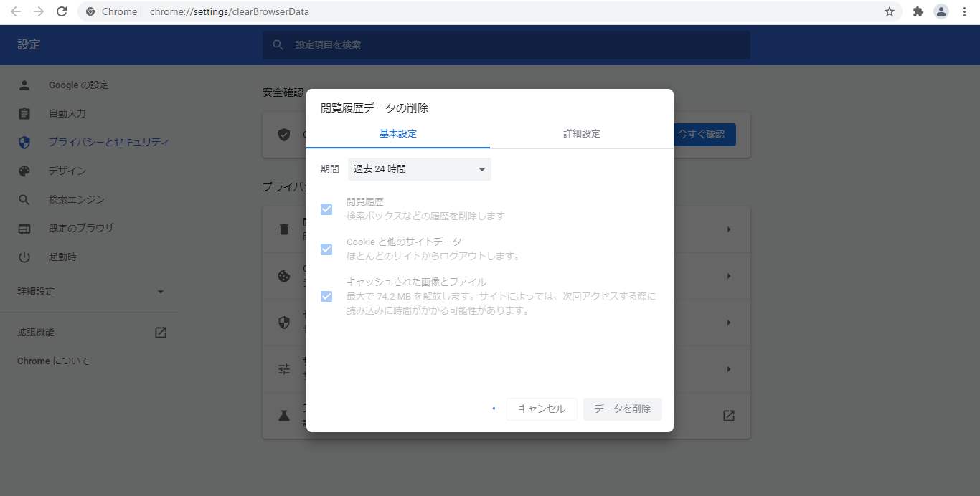Click the キャンセル button

coord(542,409)
